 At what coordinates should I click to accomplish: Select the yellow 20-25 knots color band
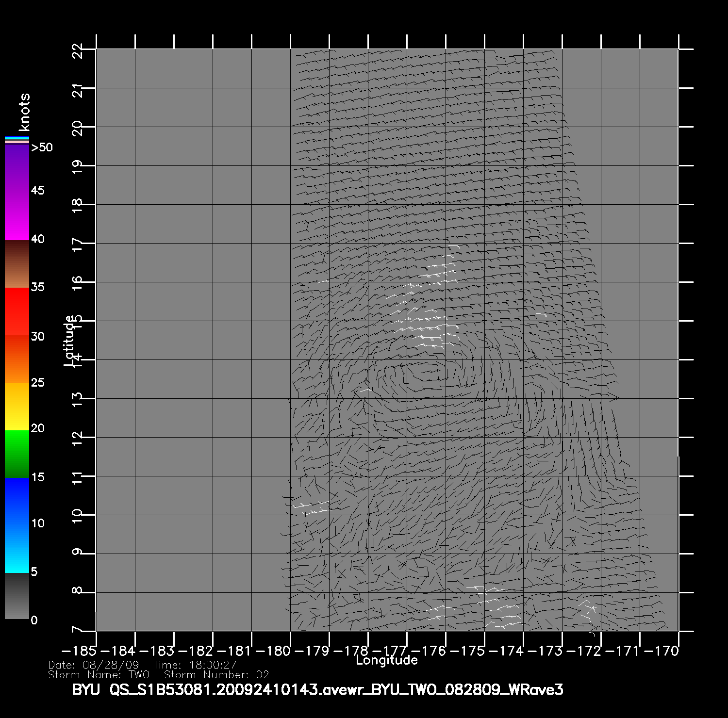[x=17, y=406]
